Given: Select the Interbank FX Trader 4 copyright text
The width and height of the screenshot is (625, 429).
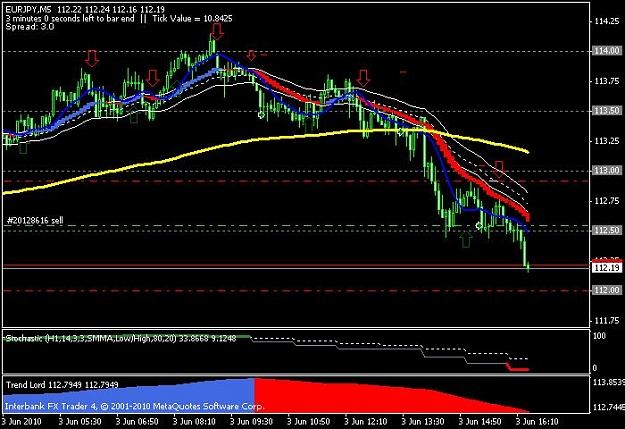Looking at the screenshot, I should pos(134,407).
